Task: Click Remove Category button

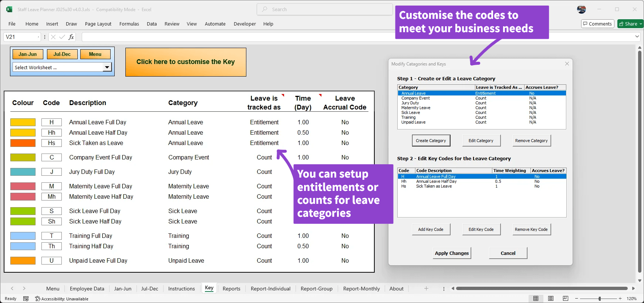Action: [x=531, y=141]
